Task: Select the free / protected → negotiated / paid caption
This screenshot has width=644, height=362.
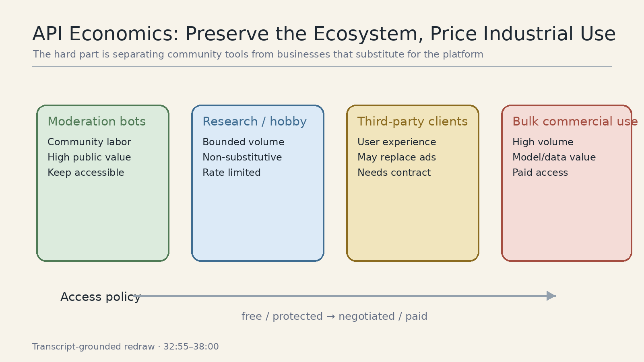Action: click(x=334, y=316)
